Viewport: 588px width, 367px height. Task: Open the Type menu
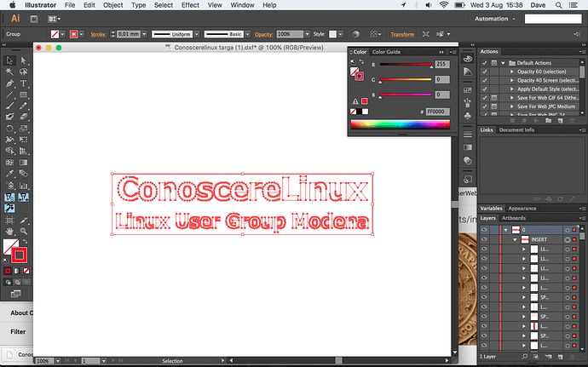pos(138,5)
